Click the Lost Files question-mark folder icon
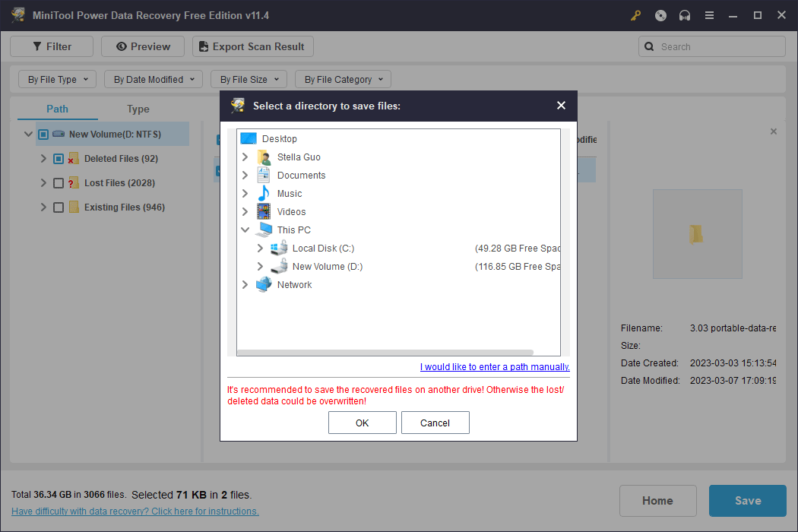Screen dimensions: 798x532 [73, 182]
